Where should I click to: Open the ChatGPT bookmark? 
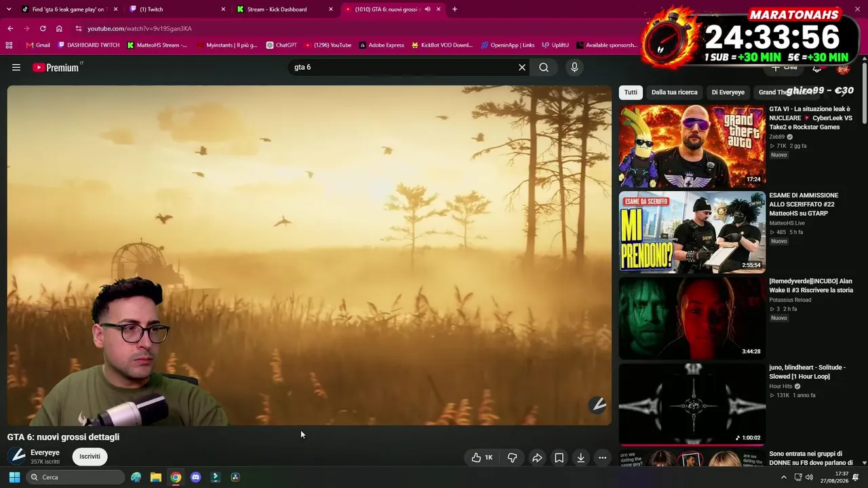click(x=281, y=45)
